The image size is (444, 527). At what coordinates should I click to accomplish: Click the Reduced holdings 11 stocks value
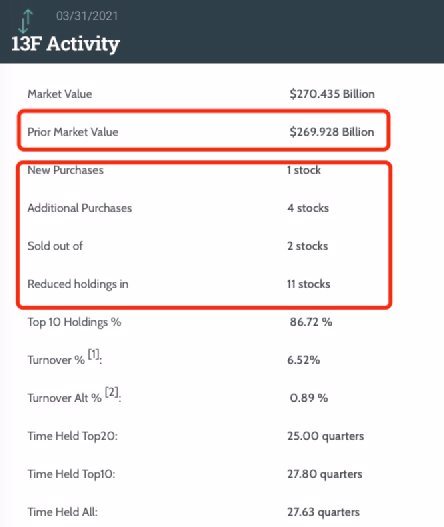pyautogui.click(x=309, y=284)
